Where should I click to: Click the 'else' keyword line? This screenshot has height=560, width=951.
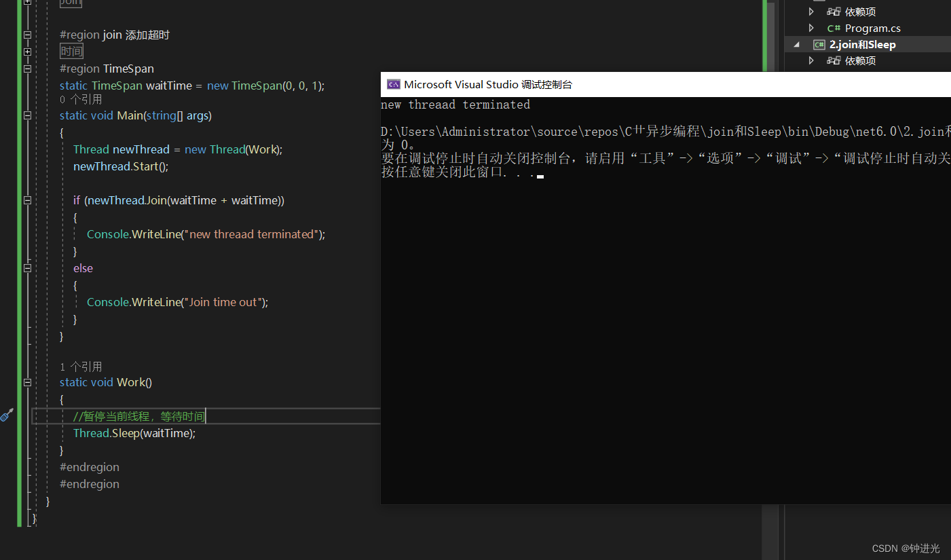83,268
